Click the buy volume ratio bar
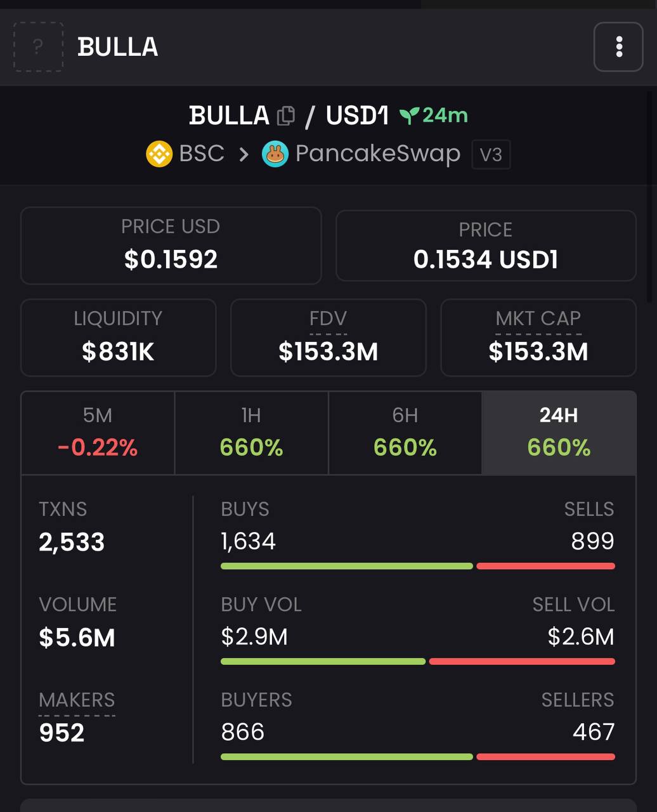 click(x=418, y=661)
